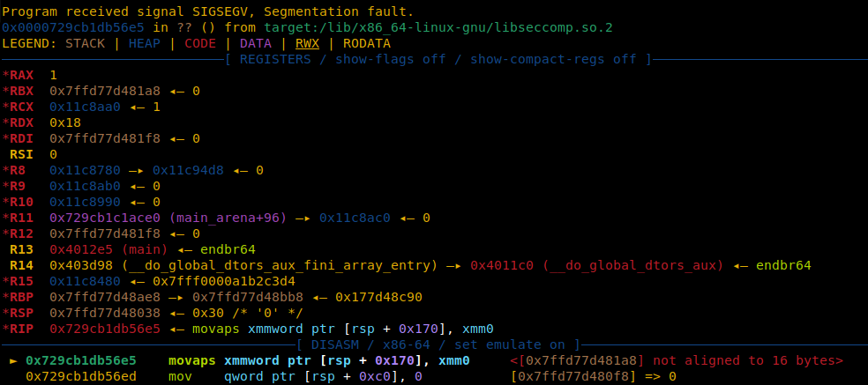This screenshot has width=868, height=385.
Task: Select the RIP register name
Action: [21, 329]
